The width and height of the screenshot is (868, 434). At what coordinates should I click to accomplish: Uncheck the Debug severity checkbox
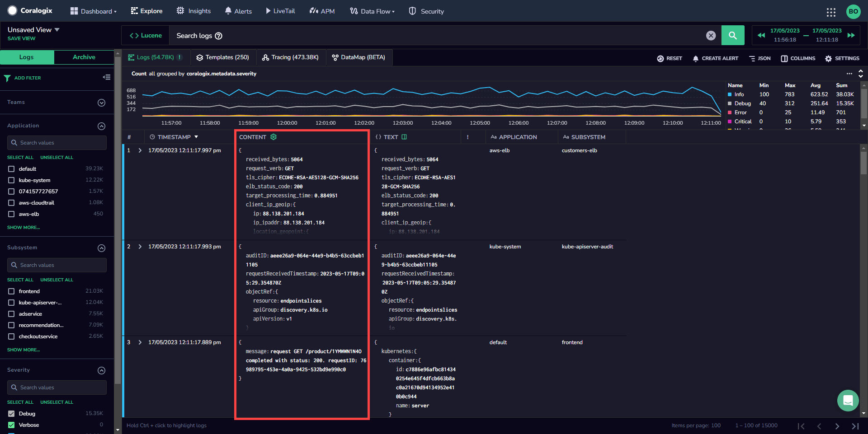(11, 414)
